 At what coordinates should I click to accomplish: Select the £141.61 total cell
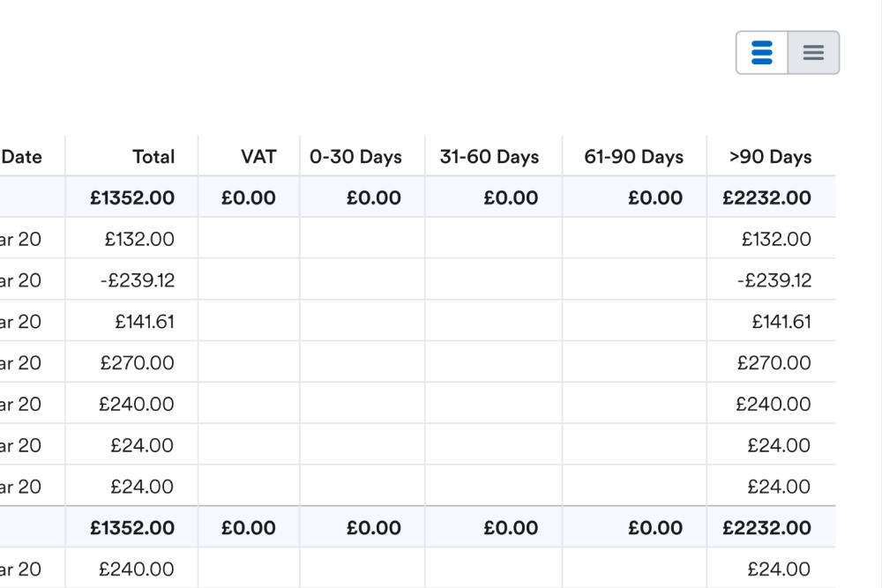[x=145, y=322]
